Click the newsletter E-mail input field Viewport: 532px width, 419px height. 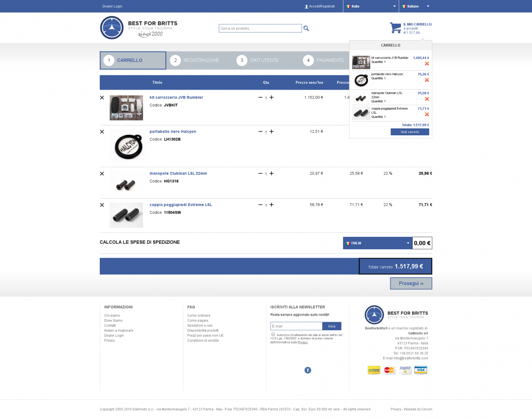pyautogui.click(x=296, y=326)
